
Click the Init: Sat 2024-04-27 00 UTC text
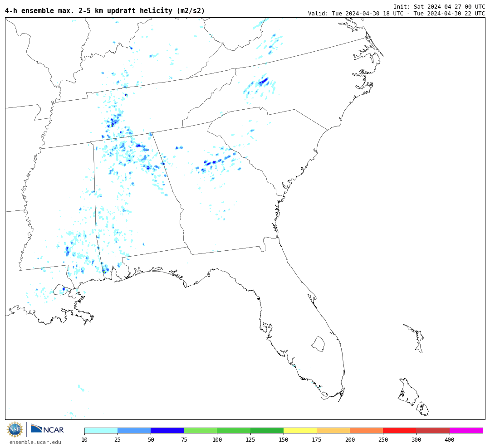point(439,6)
